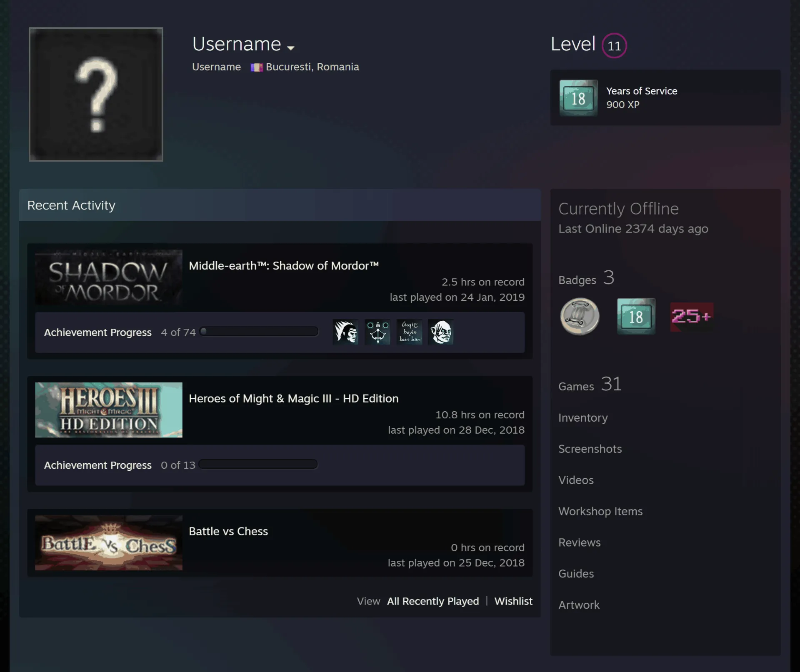Viewport: 800px width, 672px height.
Task: Click the Romania flag icon
Action: coord(257,67)
